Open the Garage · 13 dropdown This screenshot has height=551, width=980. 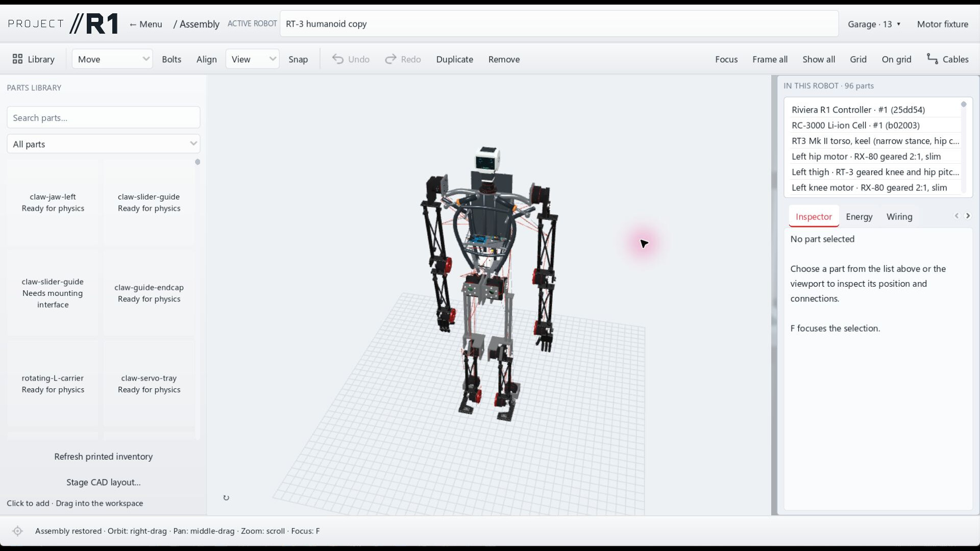click(874, 24)
